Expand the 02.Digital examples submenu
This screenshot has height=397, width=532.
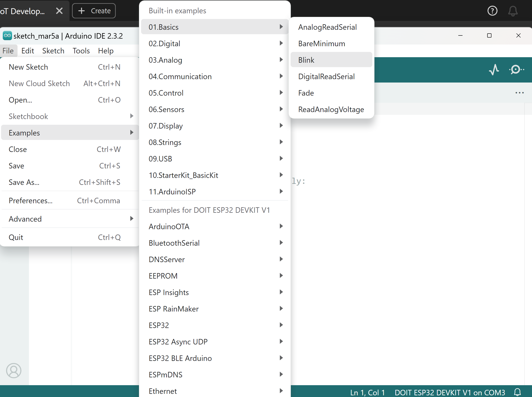point(215,43)
